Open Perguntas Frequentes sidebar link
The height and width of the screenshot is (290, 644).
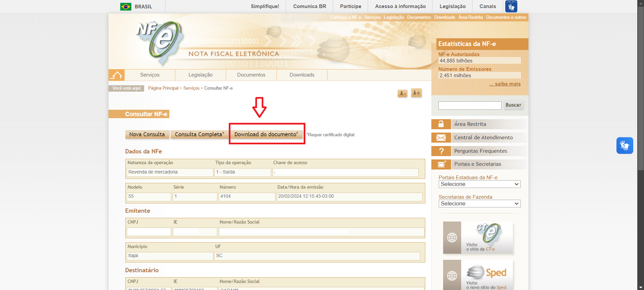(481, 151)
